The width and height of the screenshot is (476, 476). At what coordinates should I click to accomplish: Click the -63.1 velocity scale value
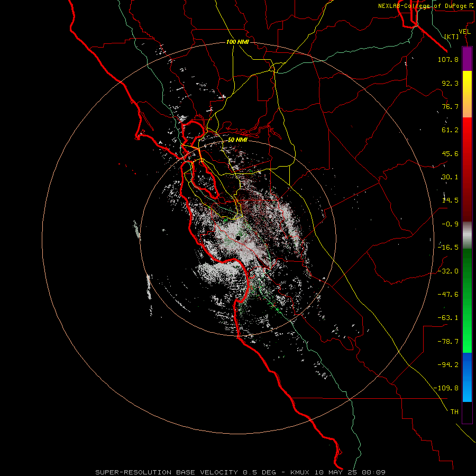coord(448,318)
